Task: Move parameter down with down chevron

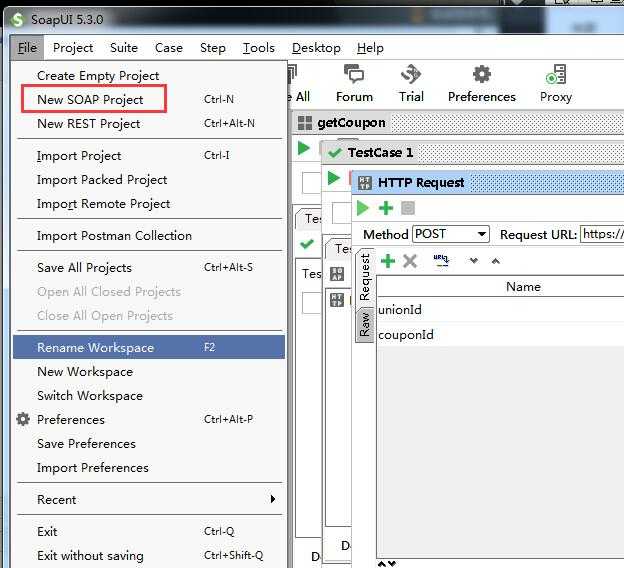Action: [474, 261]
